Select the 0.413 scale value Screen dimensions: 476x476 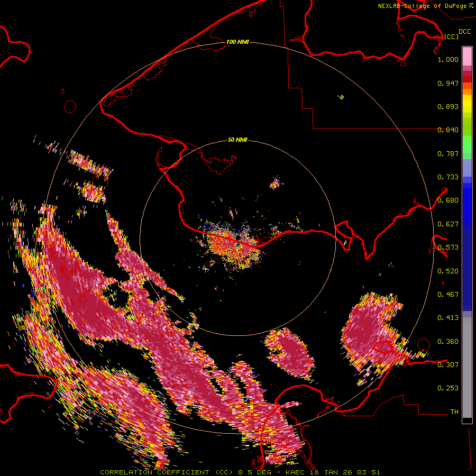[448, 318]
